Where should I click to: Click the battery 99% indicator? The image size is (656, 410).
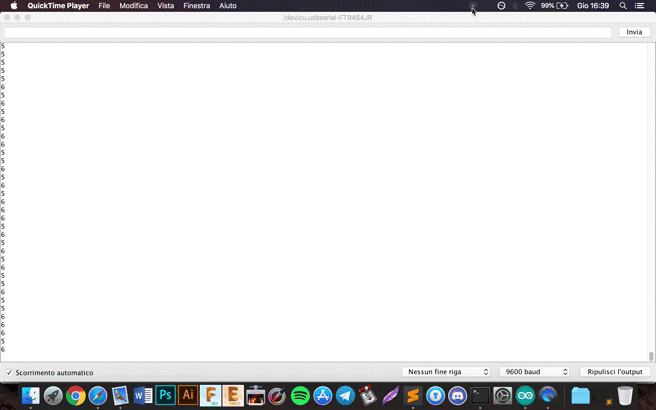pos(554,6)
